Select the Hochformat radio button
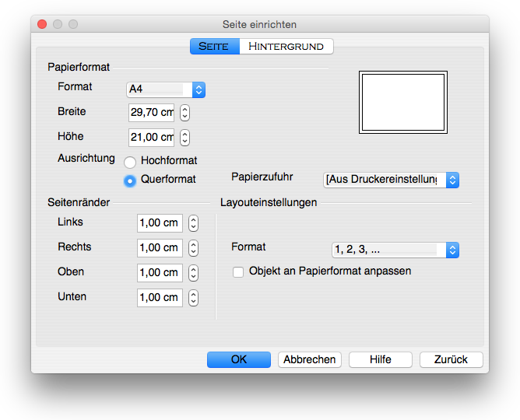 click(x=130, y=162)
